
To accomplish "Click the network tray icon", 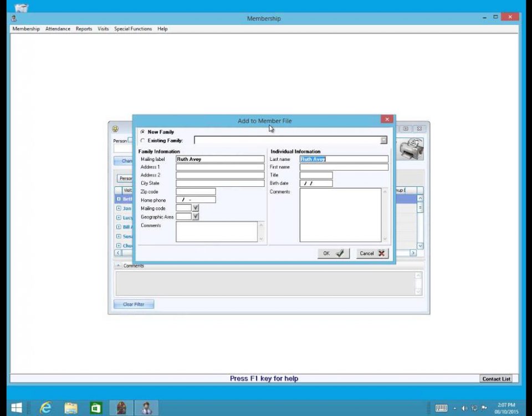I will click(x=474, y=408).
